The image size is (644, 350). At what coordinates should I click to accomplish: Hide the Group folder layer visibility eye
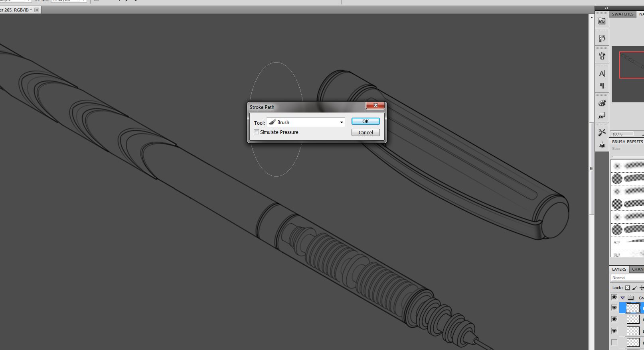[614, 297]
